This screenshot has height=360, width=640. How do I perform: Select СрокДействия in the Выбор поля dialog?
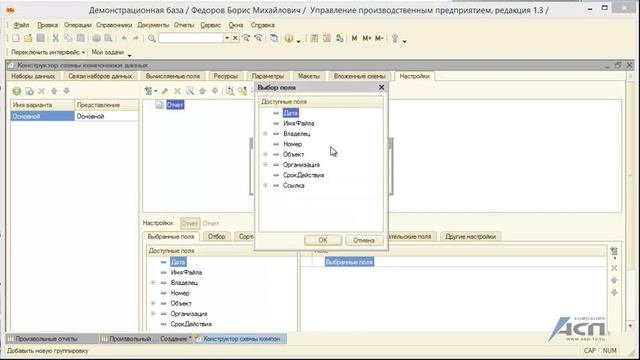click(x=303, y=175)
